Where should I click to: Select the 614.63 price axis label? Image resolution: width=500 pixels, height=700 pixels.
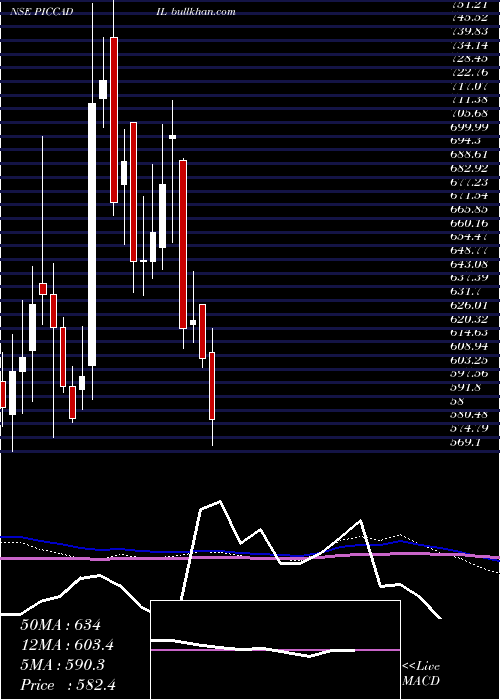coord(469,333)
